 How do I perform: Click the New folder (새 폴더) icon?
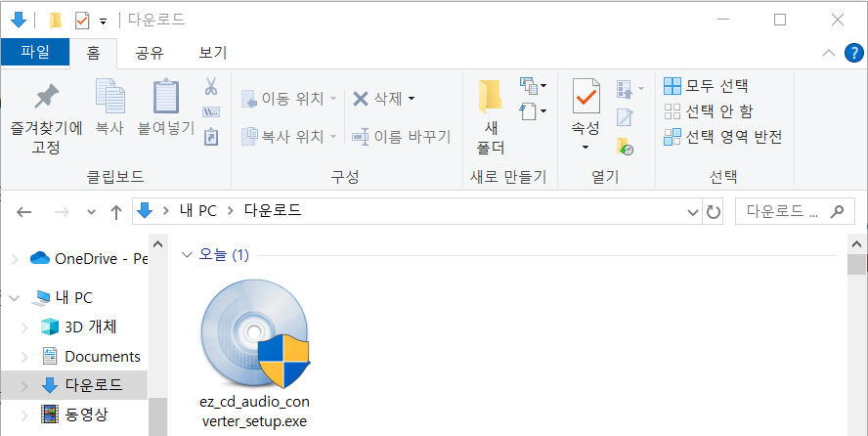(x=490, y=96)
